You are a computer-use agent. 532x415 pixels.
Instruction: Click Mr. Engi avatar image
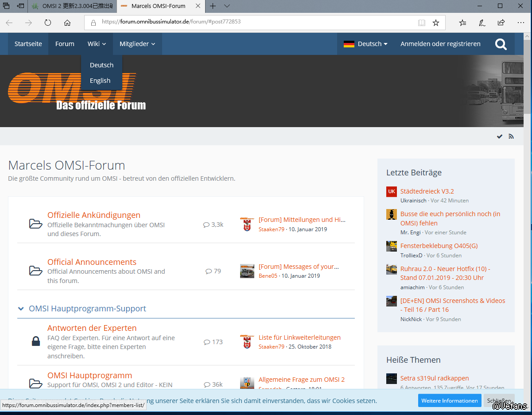coord(392,214)
